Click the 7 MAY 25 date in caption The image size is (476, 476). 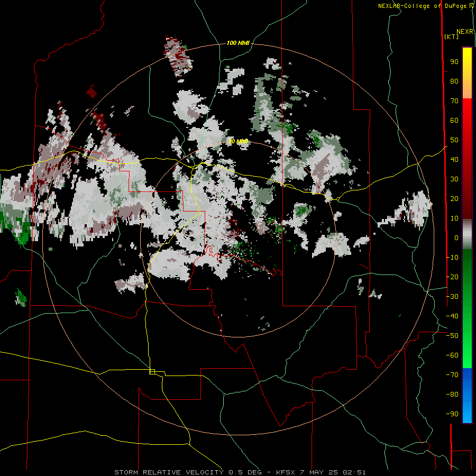(x=319, y=472)
